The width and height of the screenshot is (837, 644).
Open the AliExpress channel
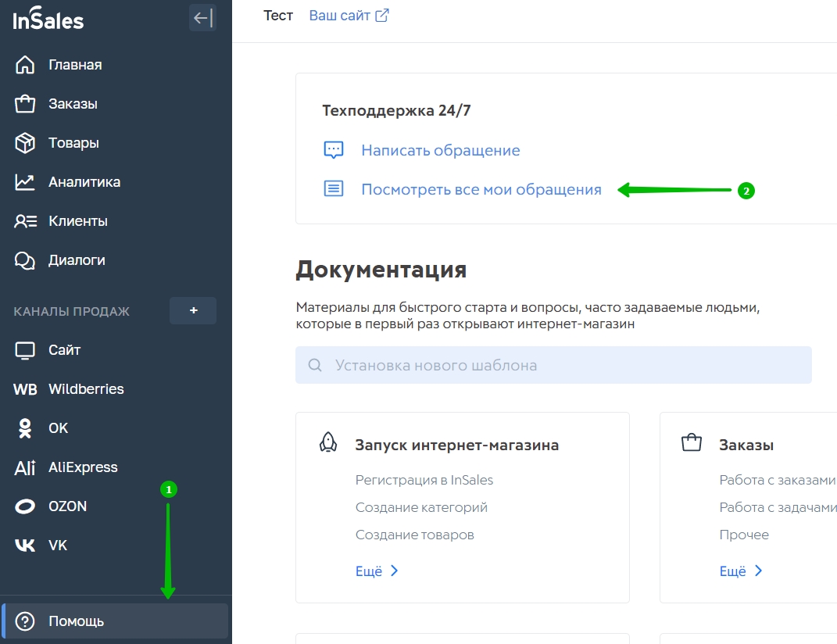(x=83, y=467)
